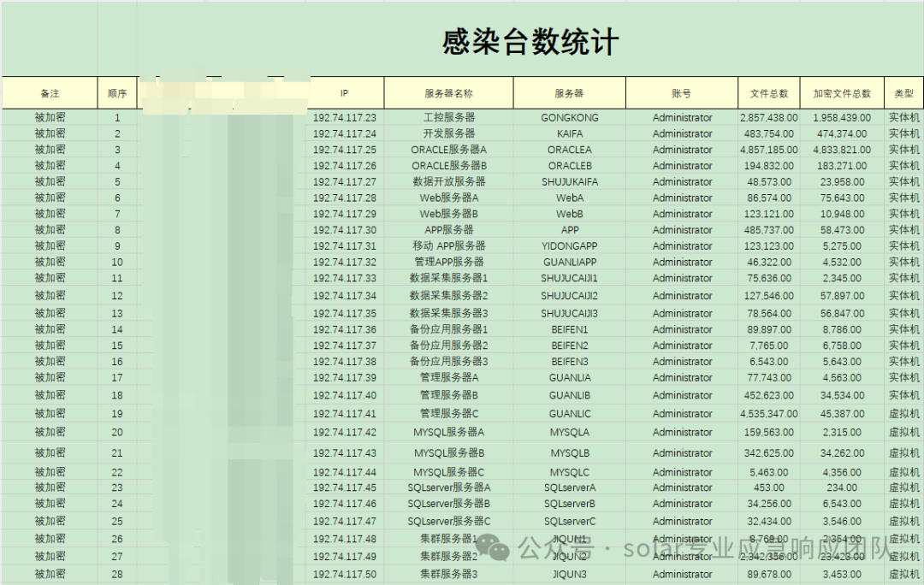The image size is (924, 585).
Task: Select file total 4,857,185.00 cell
Action: point(769,150)
